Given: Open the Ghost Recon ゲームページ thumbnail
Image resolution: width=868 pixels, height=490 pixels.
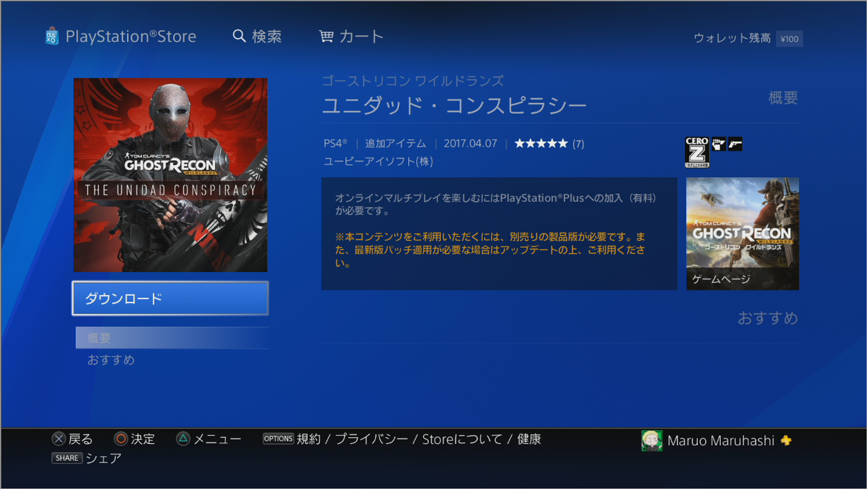Looking at the screenshot, I should point(743,234).
